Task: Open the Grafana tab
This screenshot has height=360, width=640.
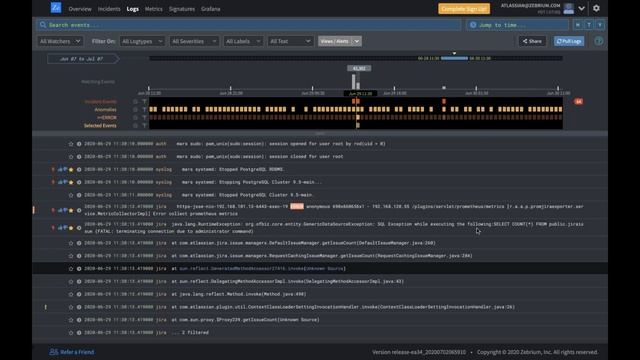Action: click(211, 9)
